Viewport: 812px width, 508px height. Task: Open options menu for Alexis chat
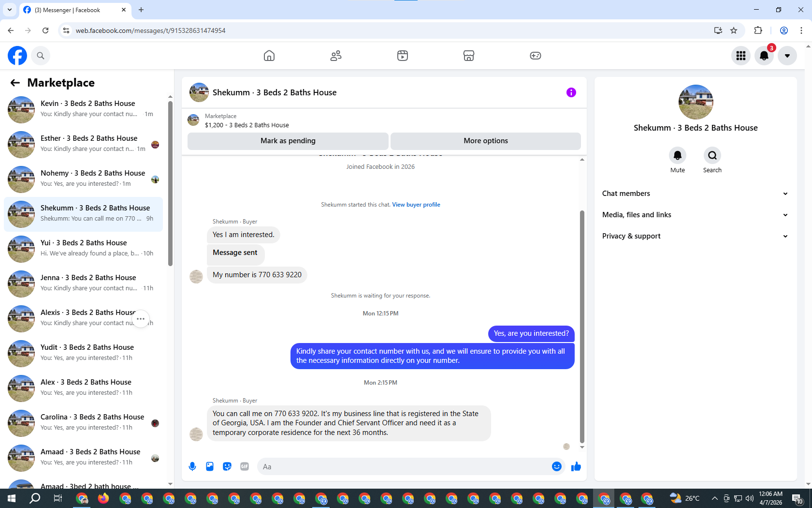tap(141, 319)
